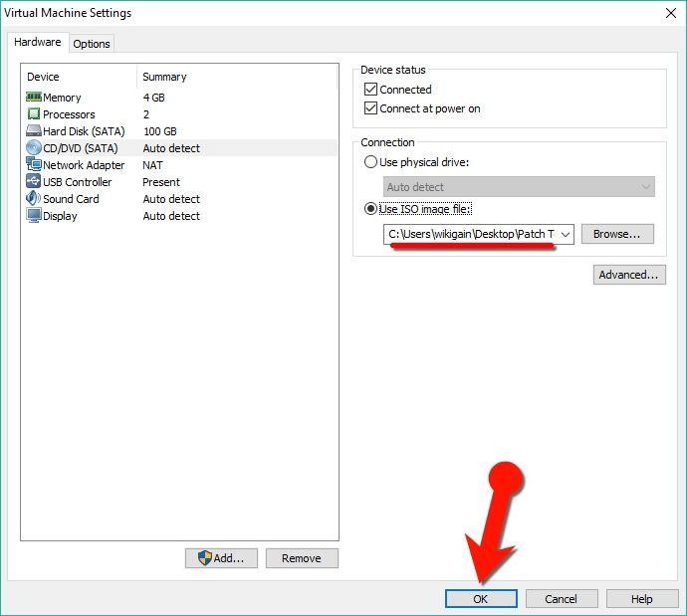Open the Advanced... settings button
The height and width of the screenshot is (616, 687).
click(629, 275)
